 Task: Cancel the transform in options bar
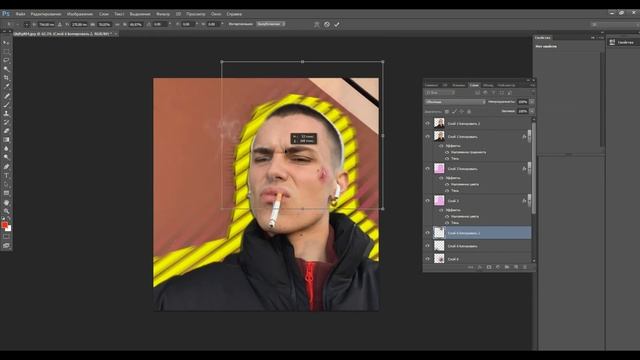point(327,24)
